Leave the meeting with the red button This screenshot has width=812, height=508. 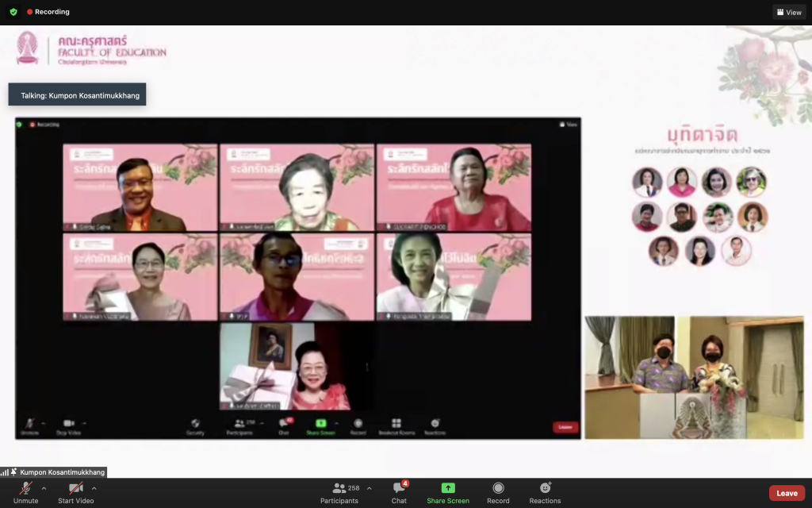pyautogui.click(x=787, y=493)
